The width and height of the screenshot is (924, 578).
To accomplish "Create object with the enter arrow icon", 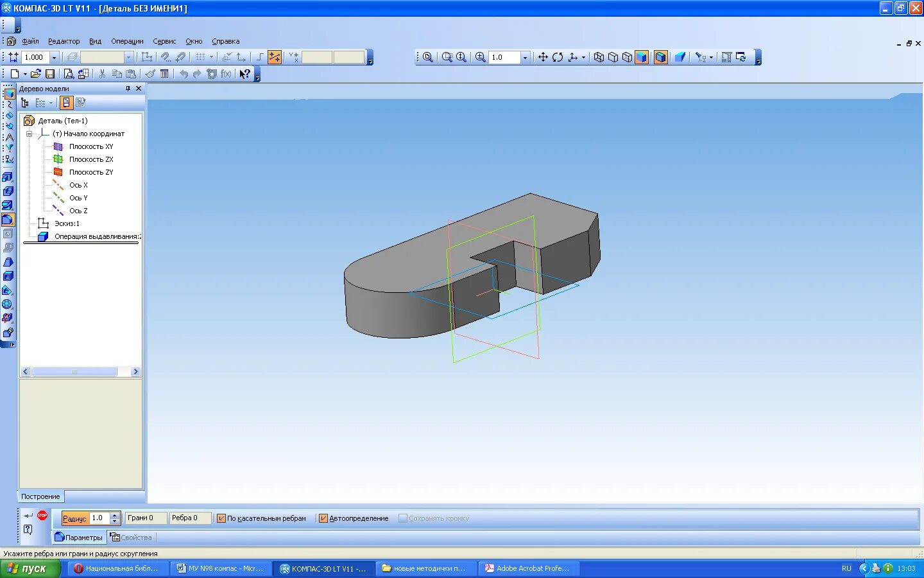I will click(28, 515).
